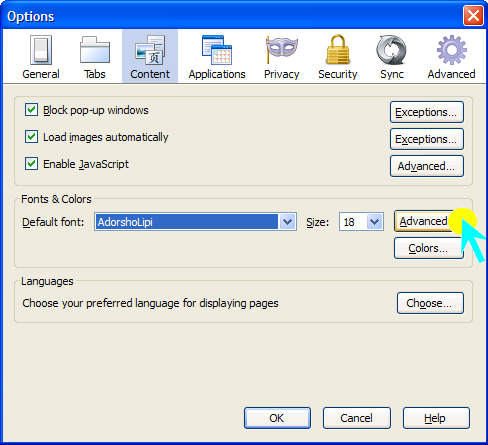488x445 pixels.
Task: Expand the Default font dropdown arrow
Action: point(287,222)
